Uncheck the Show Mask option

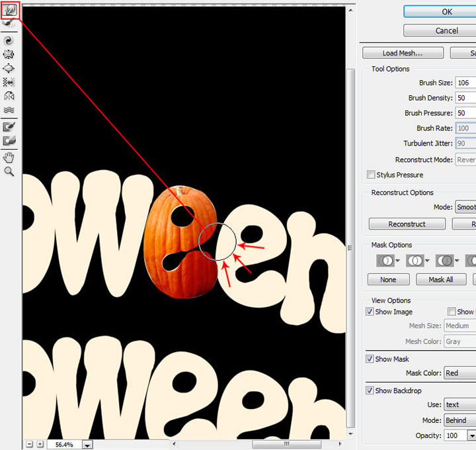click(x=370, y=359)
